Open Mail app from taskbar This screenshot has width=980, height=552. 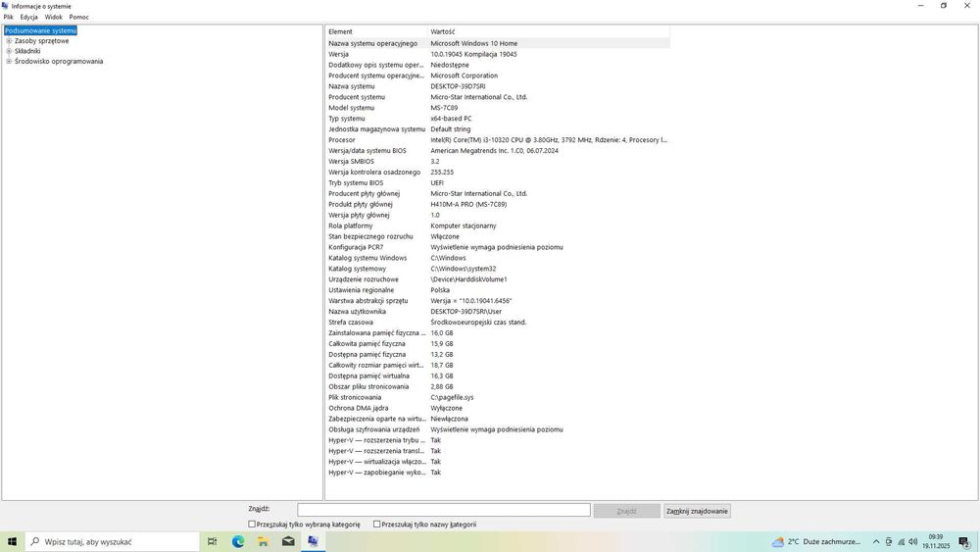tap(288, 541)
